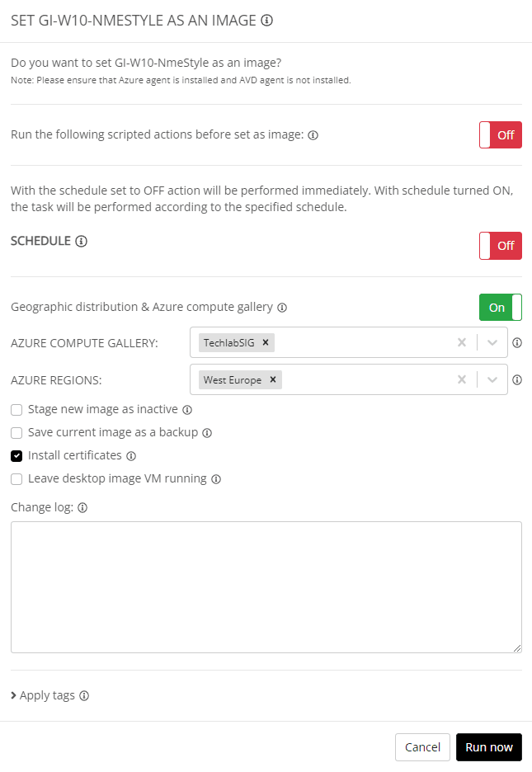
Task: Click info icon next to SCHEDULE heading
Action: (x=81, y=242)
